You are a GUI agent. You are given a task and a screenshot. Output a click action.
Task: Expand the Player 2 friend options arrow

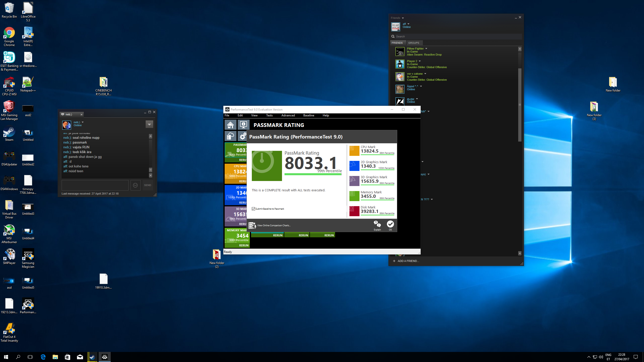(x=420, y=61)
